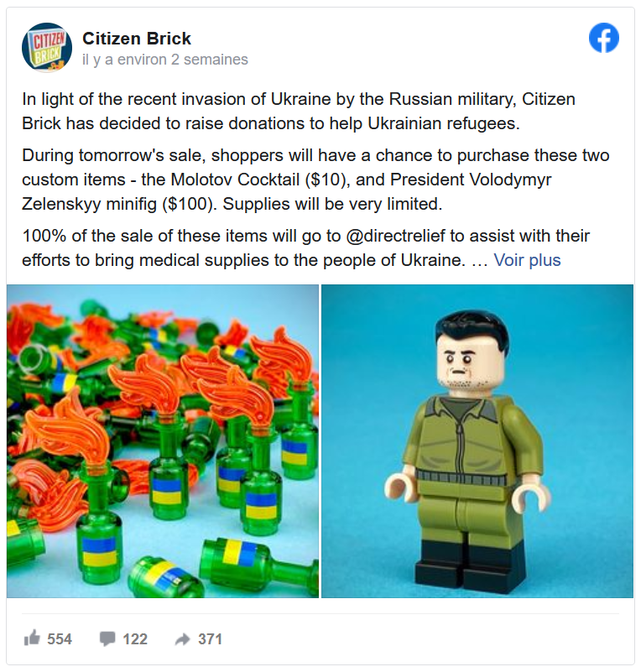
Task: Click the 122 comments count
Action: (135, 638)
